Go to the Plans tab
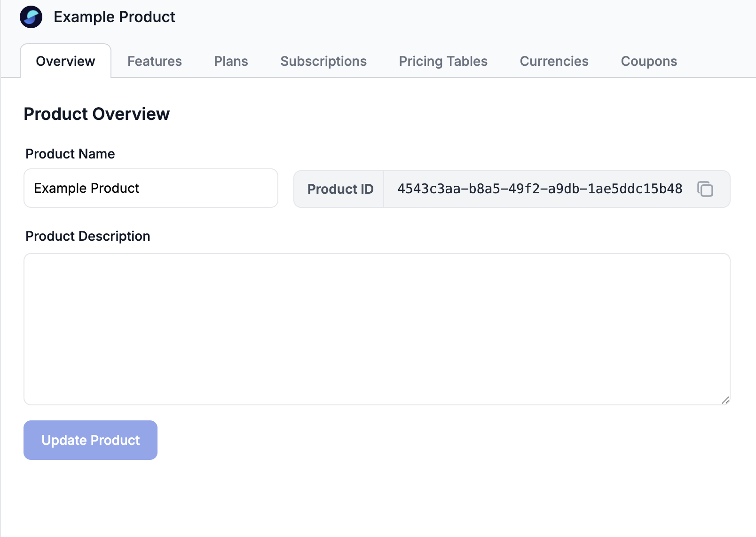 pos(231,61)
